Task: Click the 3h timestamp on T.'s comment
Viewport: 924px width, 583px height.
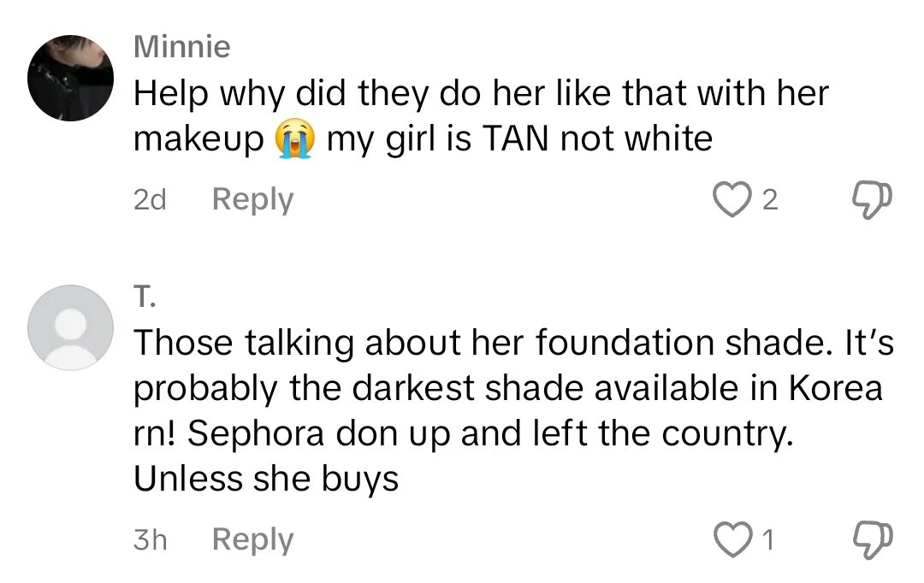Action: [x=151, y=539]
